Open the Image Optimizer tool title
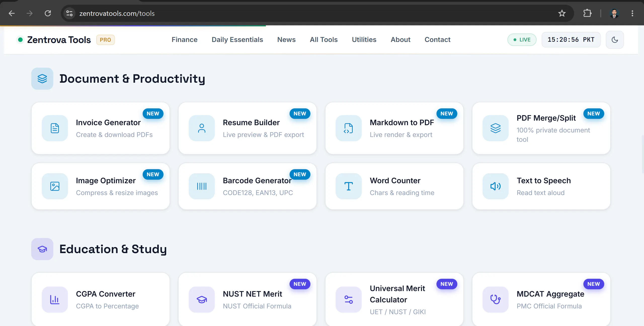 point(106,180)
